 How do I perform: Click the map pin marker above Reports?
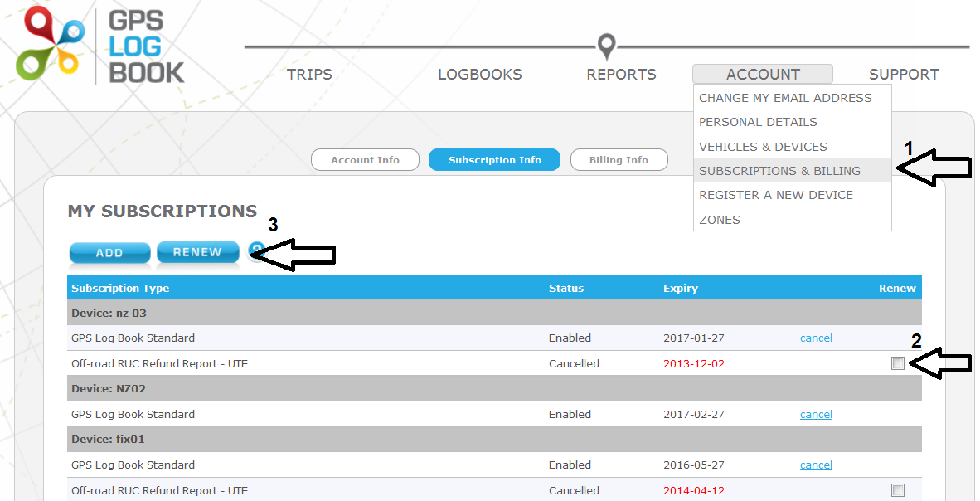coord(606,47)
